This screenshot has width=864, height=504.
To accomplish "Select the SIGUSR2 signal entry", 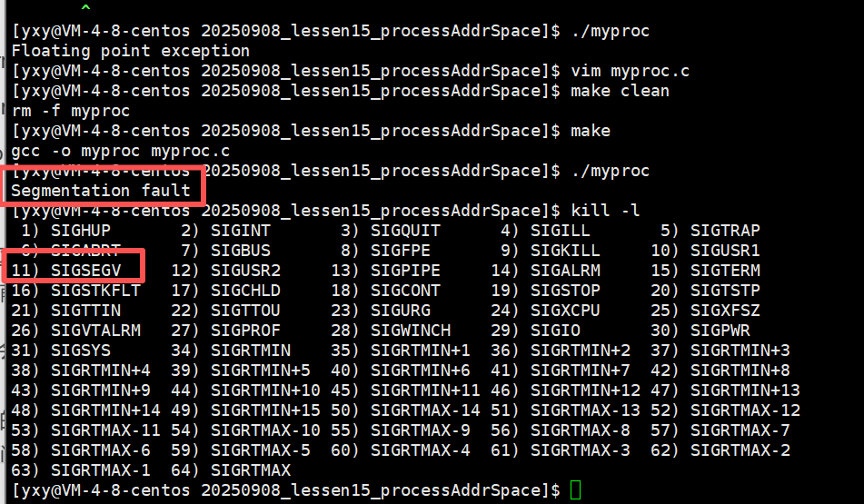I will 225,271.
